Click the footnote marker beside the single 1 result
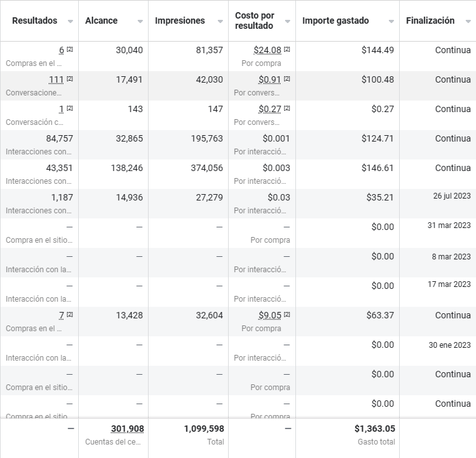The image size is (476, 458). click(70, 108)
